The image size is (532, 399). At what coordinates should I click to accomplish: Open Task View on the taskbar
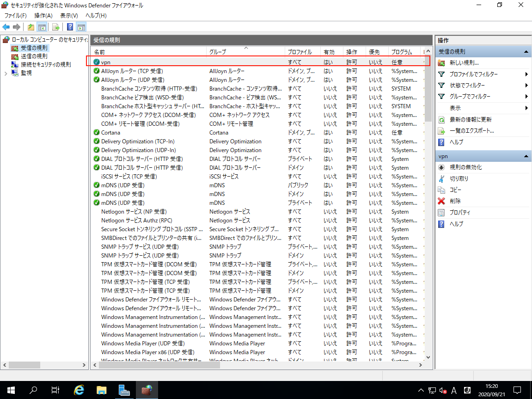click(55, 390)
